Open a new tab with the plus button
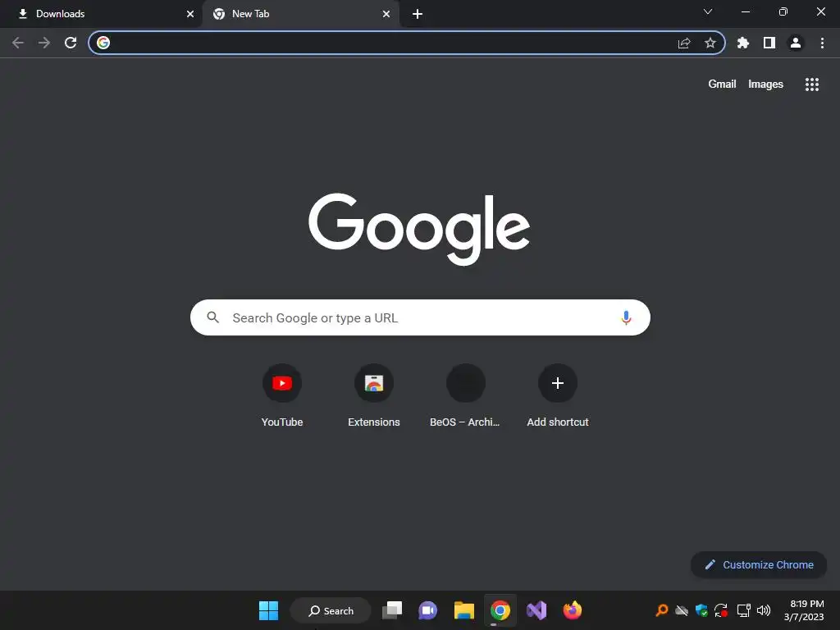The image size is (840, 630). tap(418, 14)
